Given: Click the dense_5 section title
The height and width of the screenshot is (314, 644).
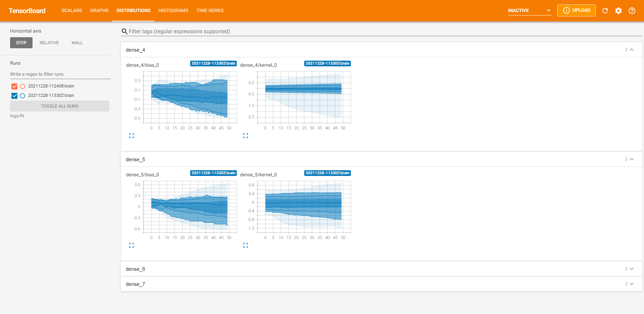Looking at the screenshot, I should pyautogui.click(x=136, y=160).
